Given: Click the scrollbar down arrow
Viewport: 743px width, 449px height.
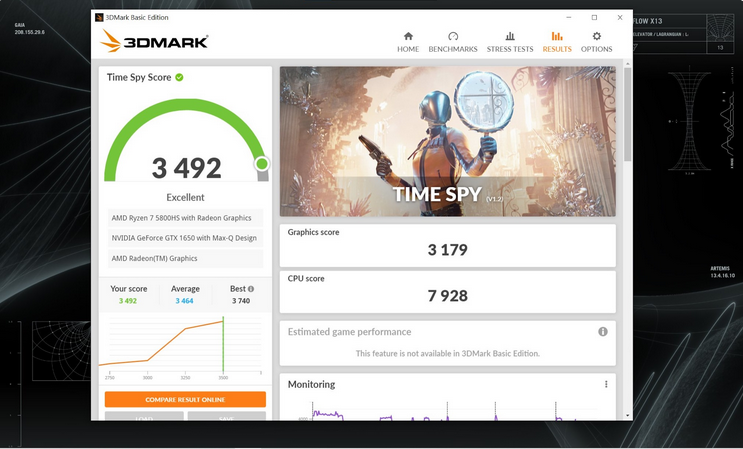Looking at the screenshot, I should (x=628, y=415).
